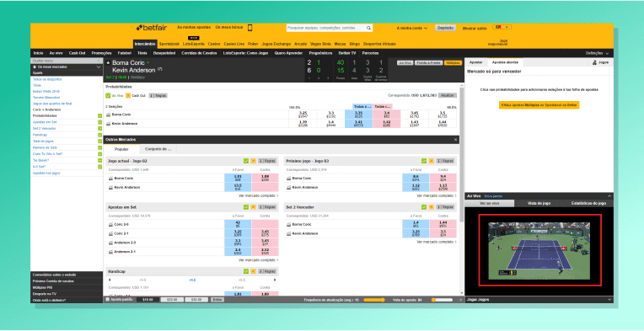Collapse the Ao Vivo video panel chevron
Image resolution: width=644 pixels, height=331 pixels.
pyautogui.click(x=609, y=196)
